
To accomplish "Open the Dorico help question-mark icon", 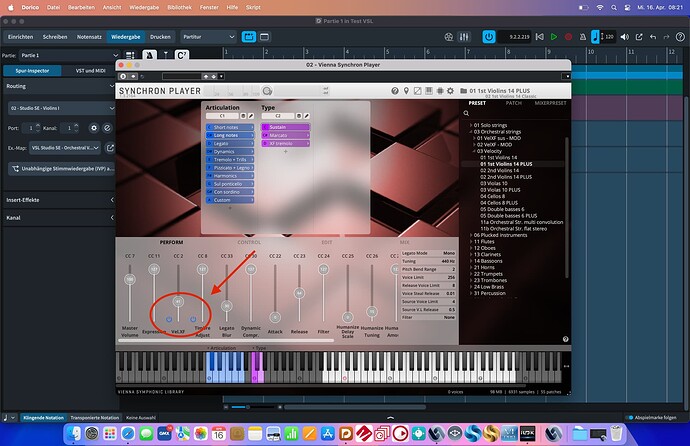I will coord(680,37).
